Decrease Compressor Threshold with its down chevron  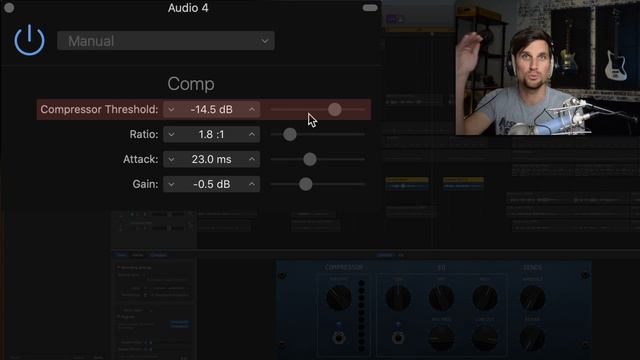(171, 109)
